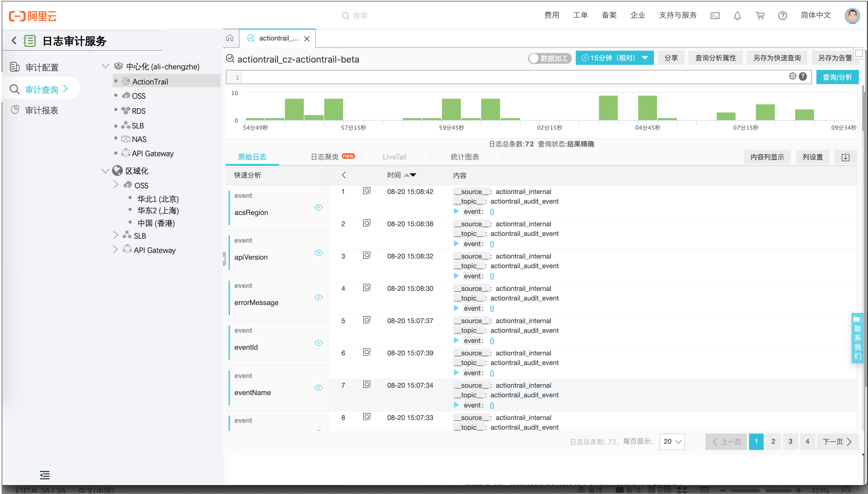Screen dimensions: 868x494
Task: Go back using the arrow beside 日志审计服务
Action: 14,40
